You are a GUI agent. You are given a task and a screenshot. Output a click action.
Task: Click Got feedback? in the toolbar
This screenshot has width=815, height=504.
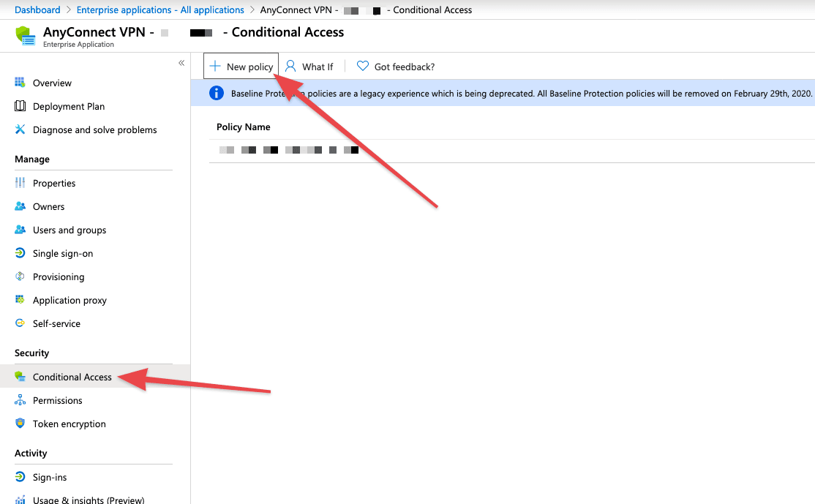point(396,67)
